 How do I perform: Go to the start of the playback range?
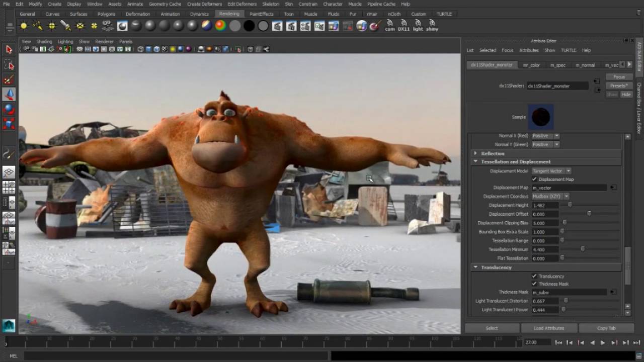tap(558, 342)
